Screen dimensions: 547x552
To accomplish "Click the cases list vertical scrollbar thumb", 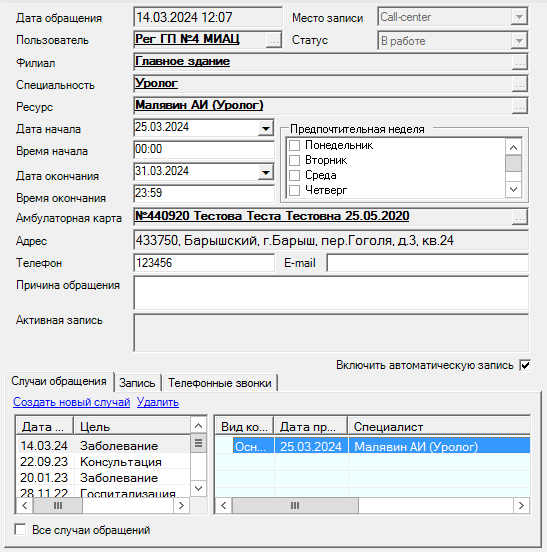I will [x=198, y=444].
